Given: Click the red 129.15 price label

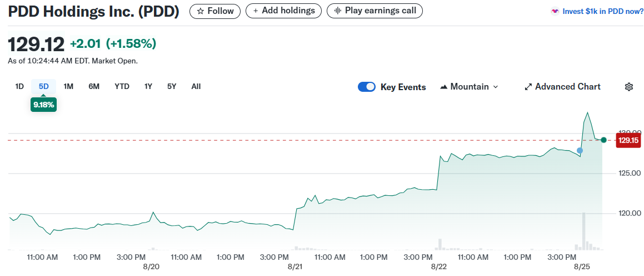Looking at the screenshot, I should [628, 140].
